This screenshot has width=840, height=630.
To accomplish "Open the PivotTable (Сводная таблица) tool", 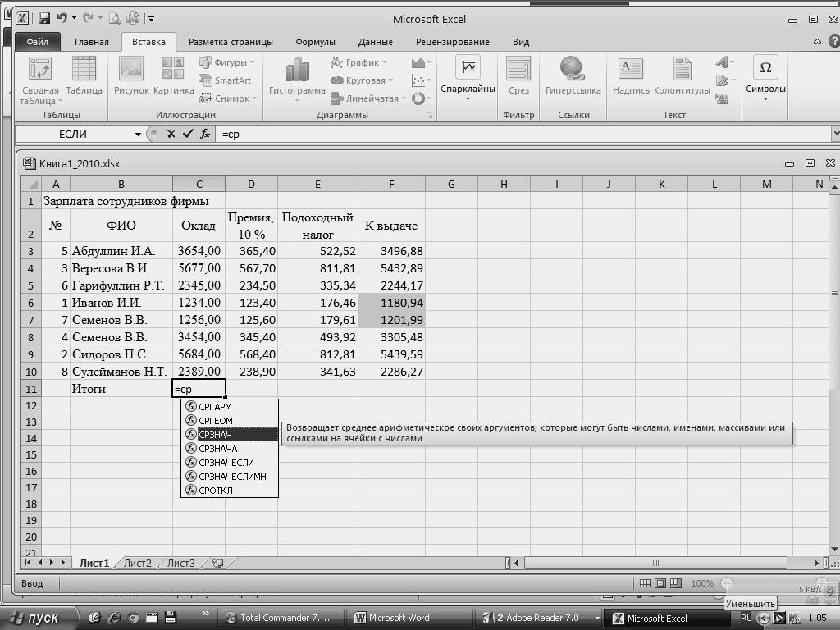I will click(x=41, y=81).
